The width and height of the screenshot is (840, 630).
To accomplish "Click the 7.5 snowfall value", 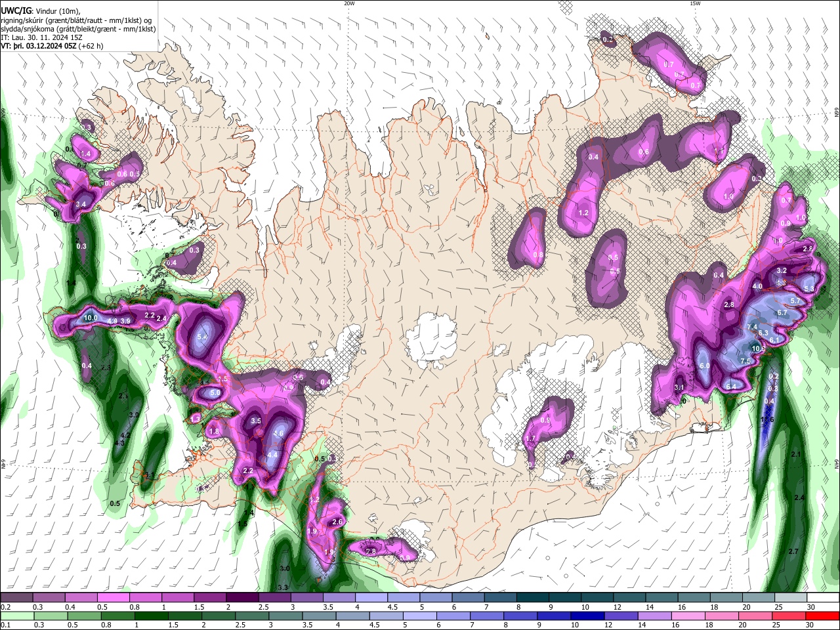I will (745, 361).
